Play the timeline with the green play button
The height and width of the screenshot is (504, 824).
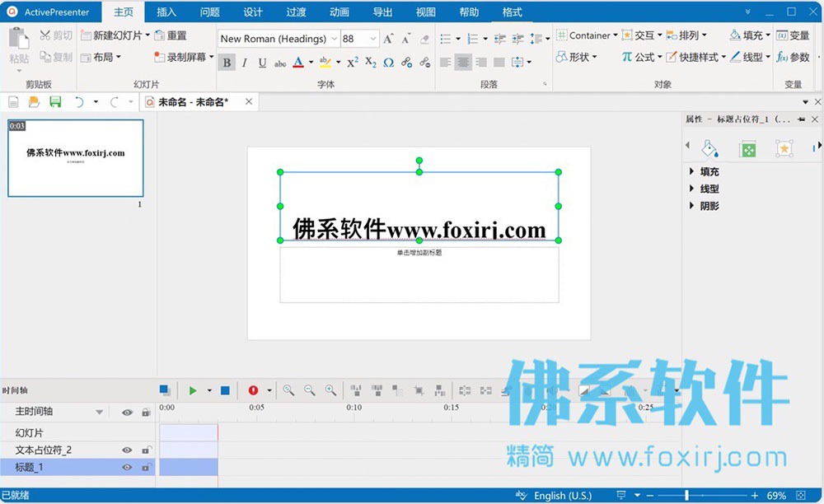[x=193, y=390]
